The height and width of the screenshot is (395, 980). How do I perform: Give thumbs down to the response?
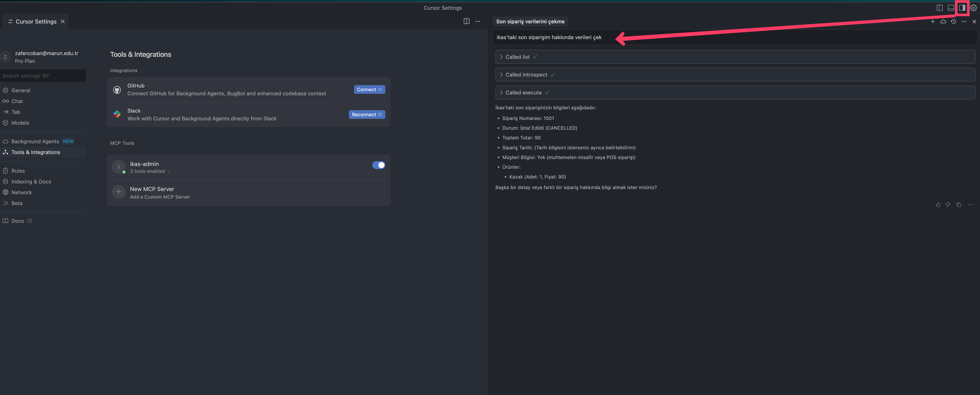point(948,205)
